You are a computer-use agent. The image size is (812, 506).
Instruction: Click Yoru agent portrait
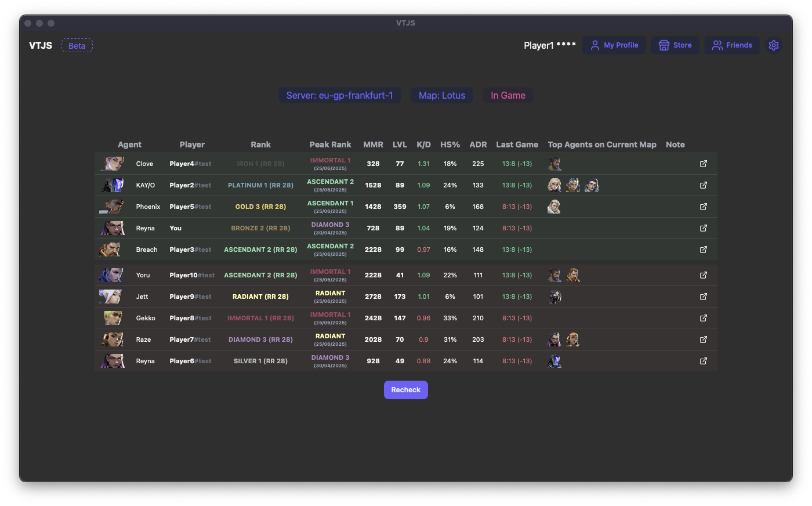[x=112, y=275]
